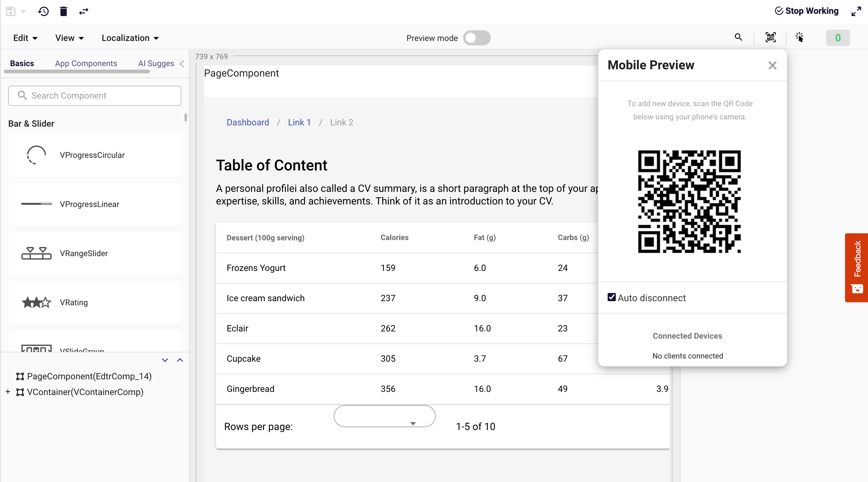The image size is (868, 482).
Task: Toggle Preview mode switch
Action: [476, 38]
